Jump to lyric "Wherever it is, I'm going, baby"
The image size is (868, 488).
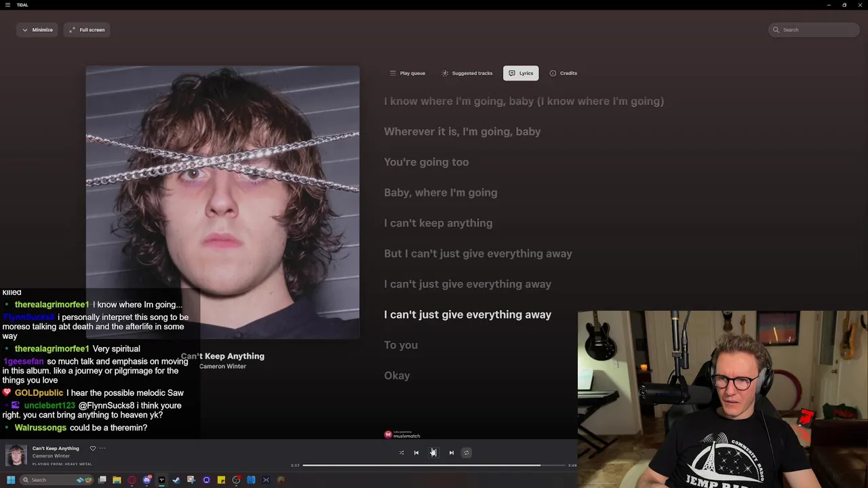coord(462,131)
